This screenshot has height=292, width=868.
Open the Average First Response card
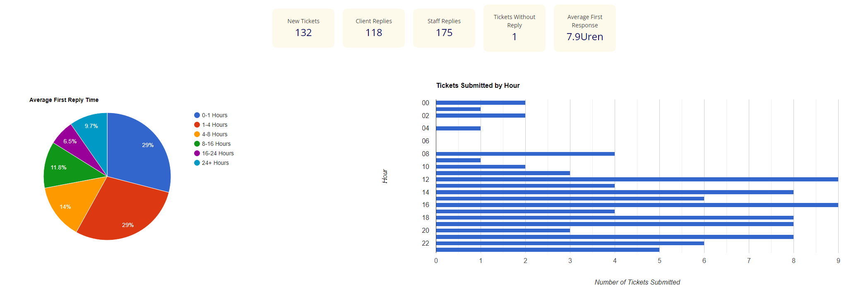tap(584, 28)
